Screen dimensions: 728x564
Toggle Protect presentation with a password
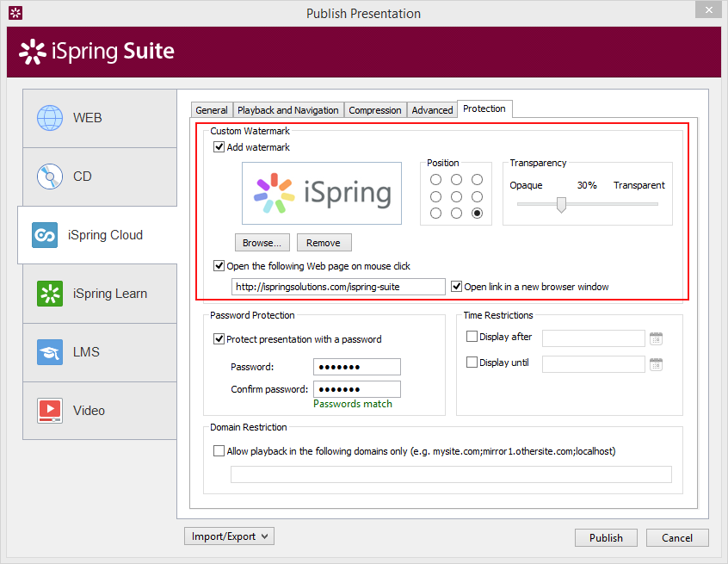coord(219,339)
